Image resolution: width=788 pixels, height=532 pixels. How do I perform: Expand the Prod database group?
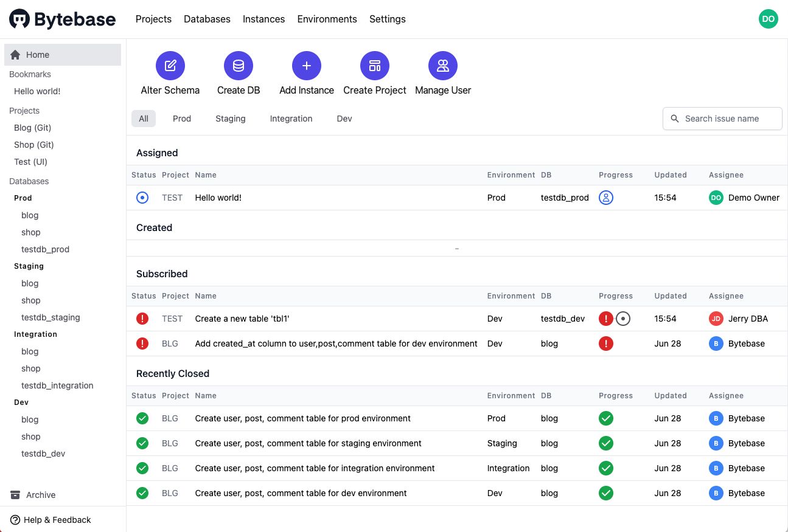[23, 198]
